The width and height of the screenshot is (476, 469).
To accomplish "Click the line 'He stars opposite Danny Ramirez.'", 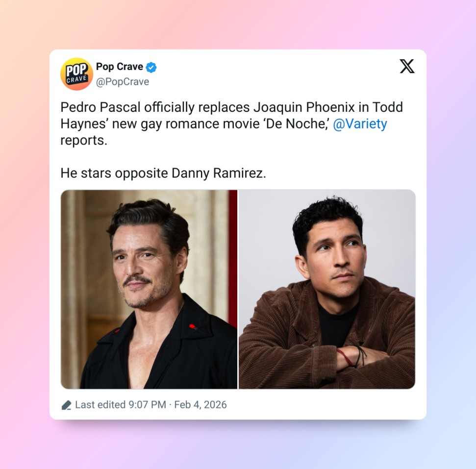I will pos(163,173).
